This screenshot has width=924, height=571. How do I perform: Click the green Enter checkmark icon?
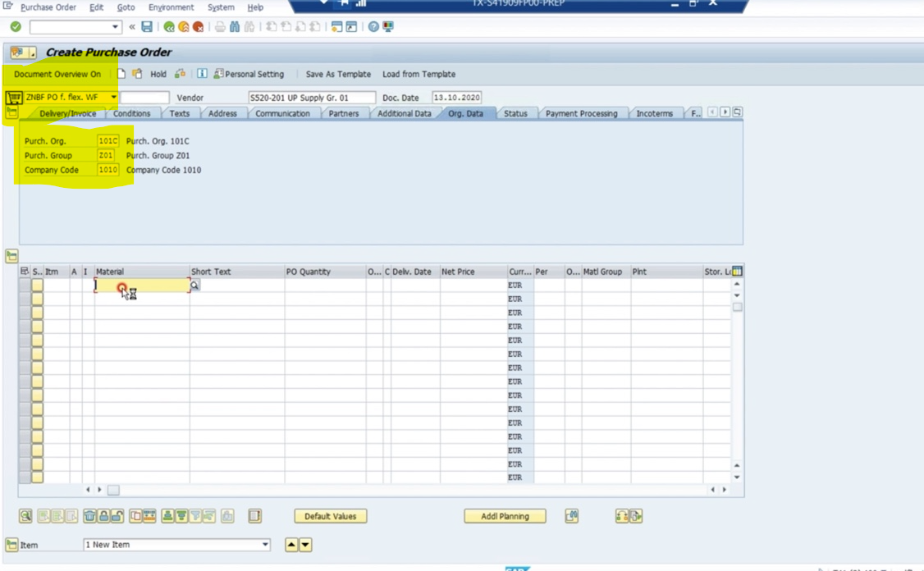(16, 26)
